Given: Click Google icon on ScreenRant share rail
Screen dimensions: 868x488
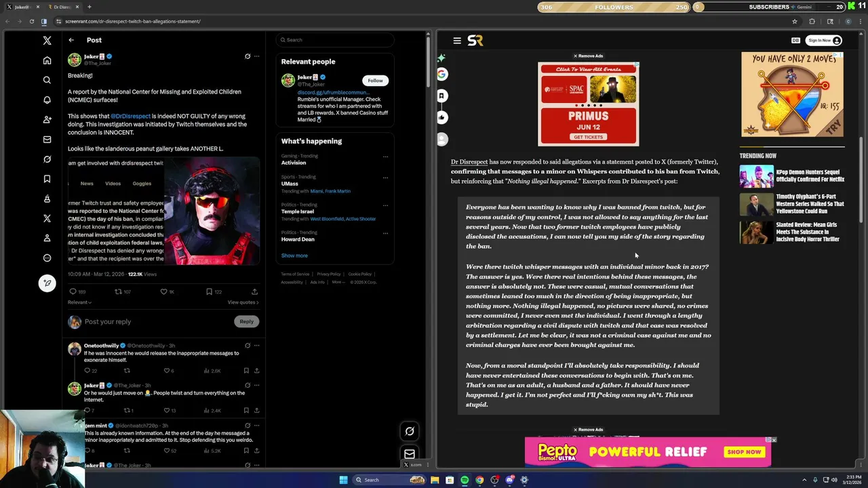Looking at the screenshot, I should (x=442, y=74).
